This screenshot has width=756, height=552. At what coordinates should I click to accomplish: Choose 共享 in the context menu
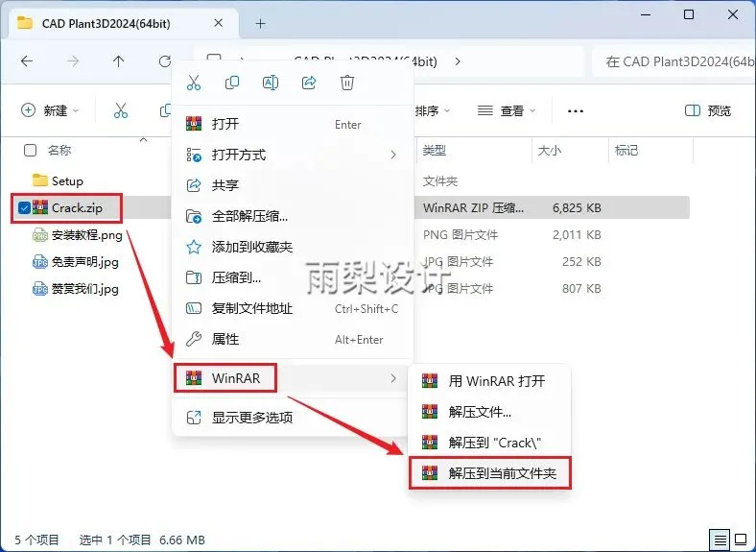[293, 185]
